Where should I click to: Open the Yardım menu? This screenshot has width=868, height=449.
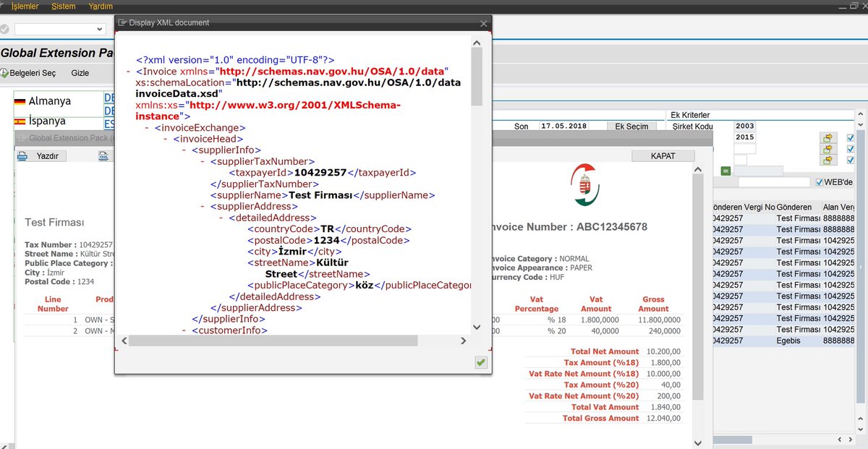coord(101,7)
